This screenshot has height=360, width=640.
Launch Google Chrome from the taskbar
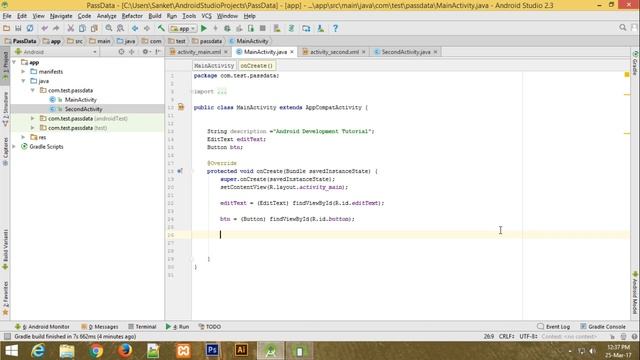point(96,351)
